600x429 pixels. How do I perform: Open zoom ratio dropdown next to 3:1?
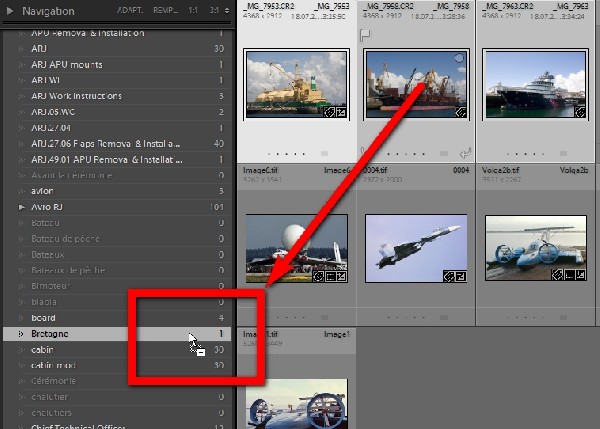point(227,11)
